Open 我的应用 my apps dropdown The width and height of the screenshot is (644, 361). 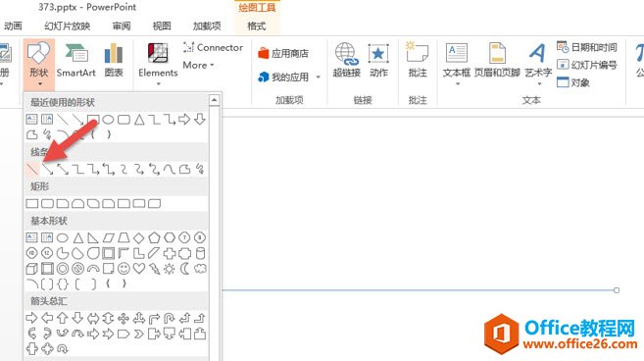289,77
